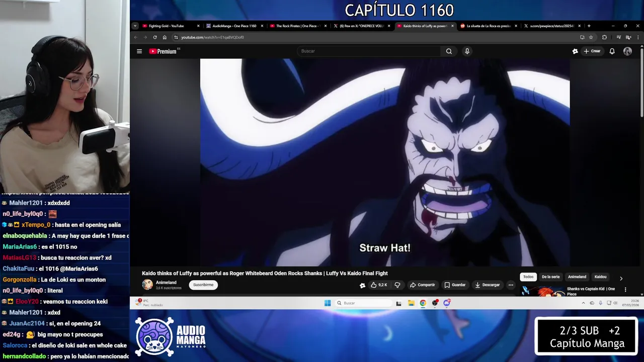Open Animeland channel avatar
Image resolution: width=644 pixels, height=362 pixels.
(x=147, y=285)
